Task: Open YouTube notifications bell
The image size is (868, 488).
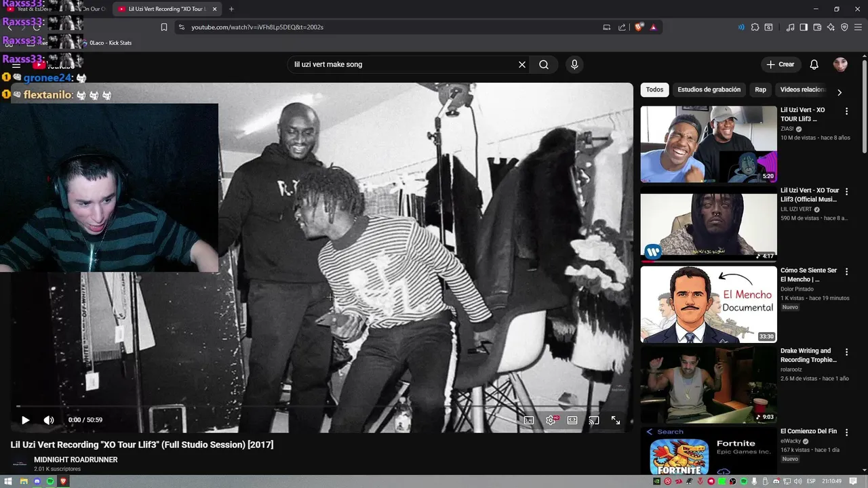Action: point(814,64)
